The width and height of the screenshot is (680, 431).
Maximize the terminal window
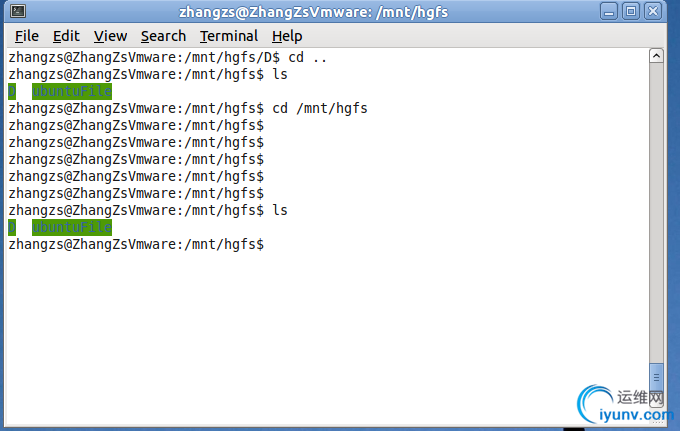click(630, 12)
